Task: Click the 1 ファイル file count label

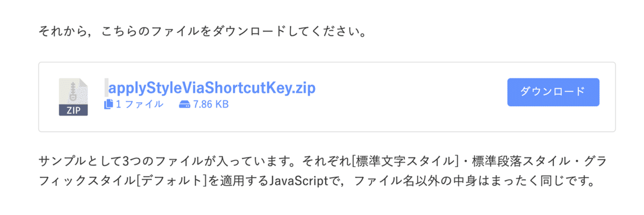Action: coord(140,104)
